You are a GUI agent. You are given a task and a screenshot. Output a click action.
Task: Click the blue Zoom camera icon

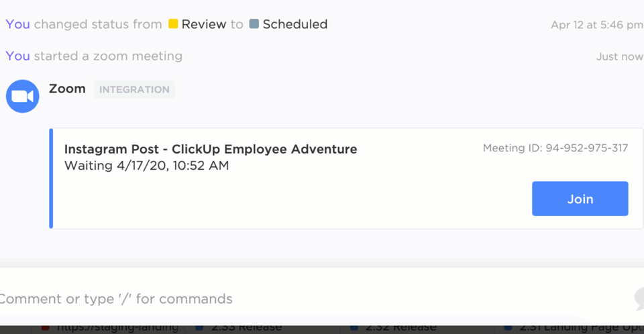23,96
